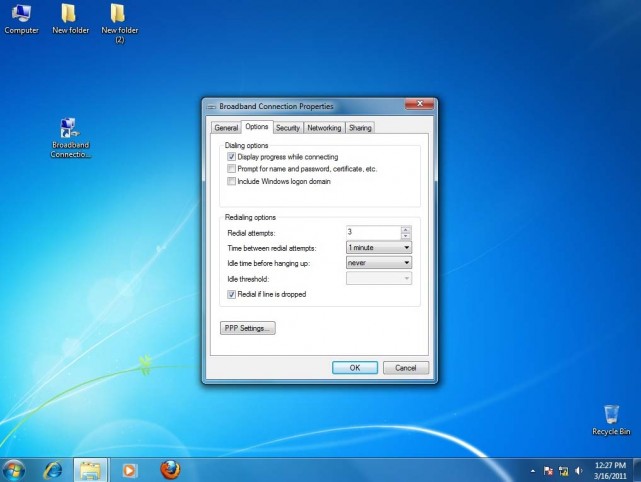Switch to the Security tab
The height and width of the screenshot is (482, 641).
click(x=288, y=128)
